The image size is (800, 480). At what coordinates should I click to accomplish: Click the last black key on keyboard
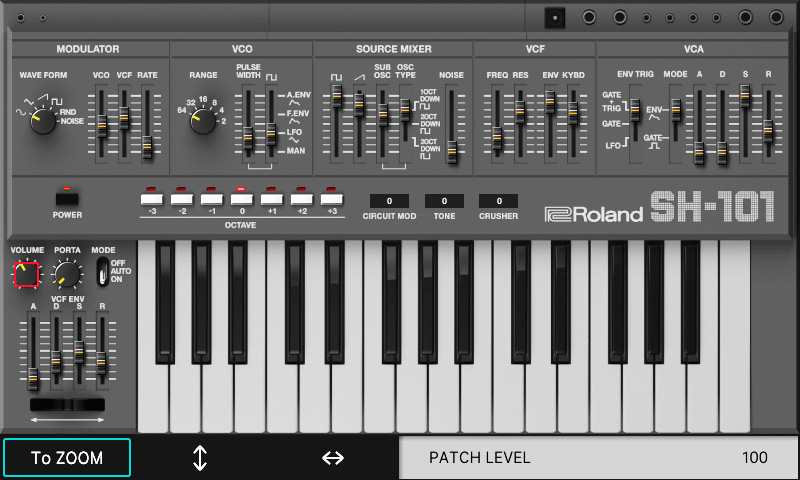[x=690, y=302]
